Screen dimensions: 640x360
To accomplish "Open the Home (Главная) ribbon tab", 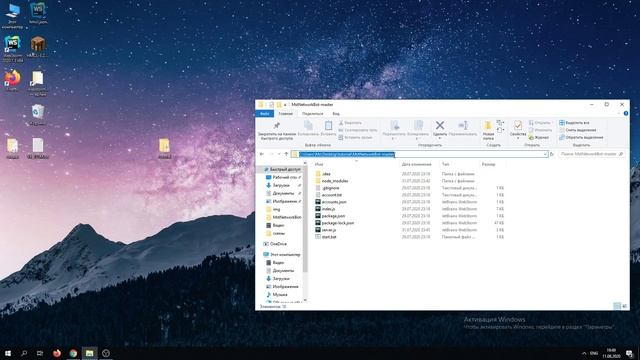I will 285,113.
